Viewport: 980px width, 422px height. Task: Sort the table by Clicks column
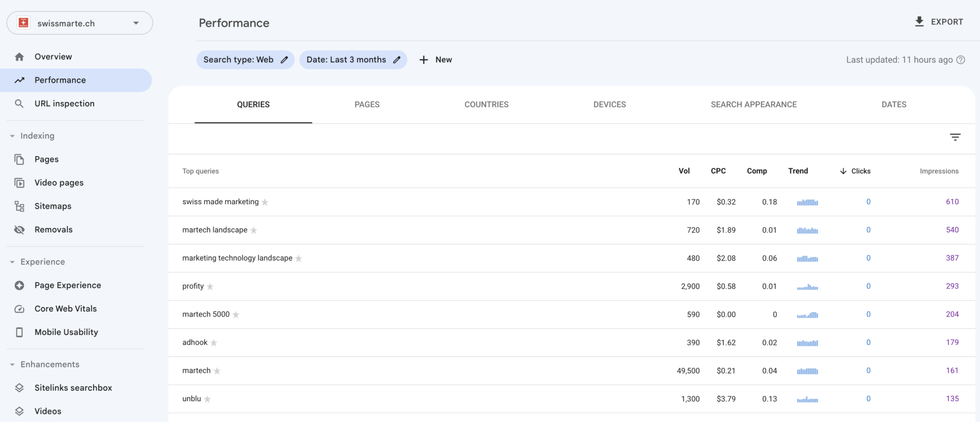[x=855, y=171]
